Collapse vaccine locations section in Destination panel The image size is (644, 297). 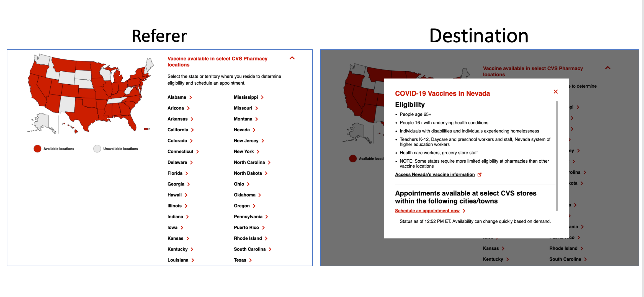pyautogui.click(x=607, y=68)
